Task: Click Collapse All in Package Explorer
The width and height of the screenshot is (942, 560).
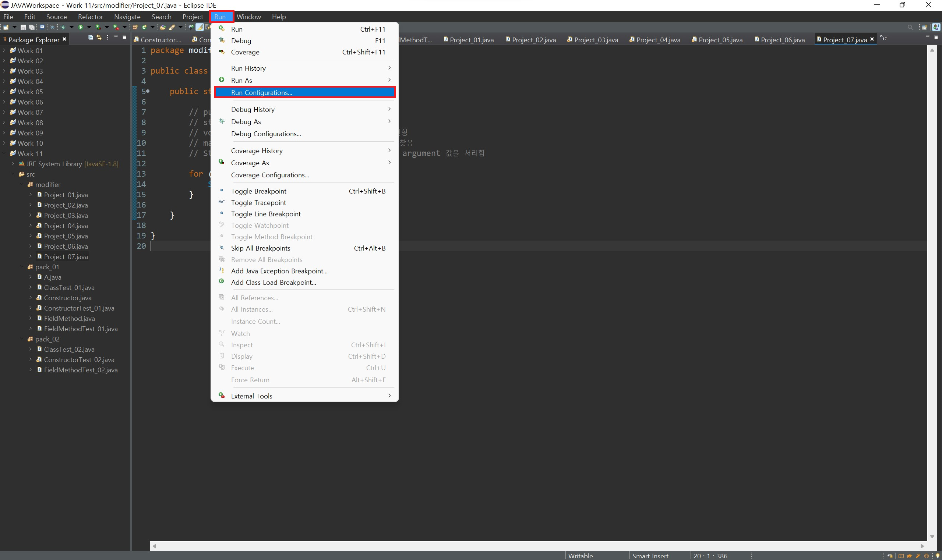Action: [x=91, y=38]
